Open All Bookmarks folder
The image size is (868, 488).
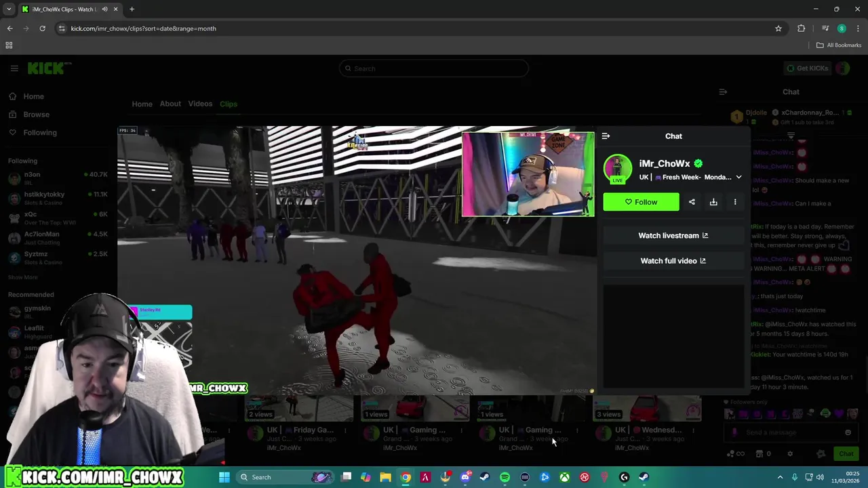tap(839, 45)
